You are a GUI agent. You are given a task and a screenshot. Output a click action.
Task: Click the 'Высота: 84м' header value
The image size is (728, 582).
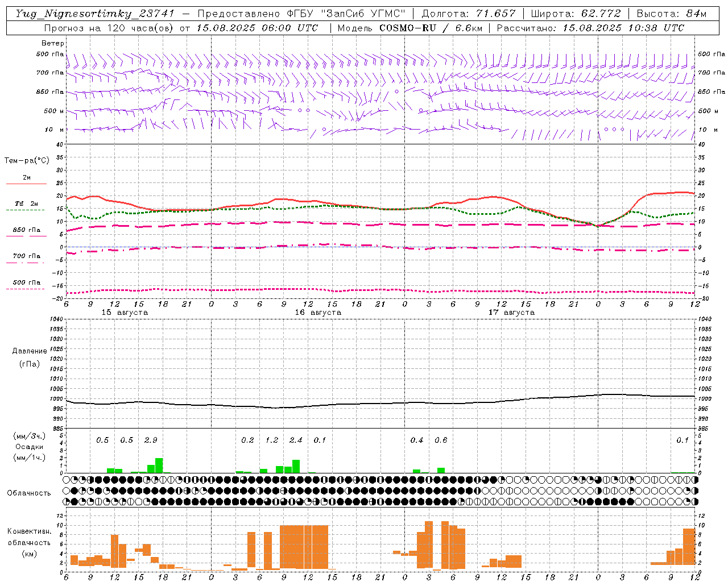(672, 14)
